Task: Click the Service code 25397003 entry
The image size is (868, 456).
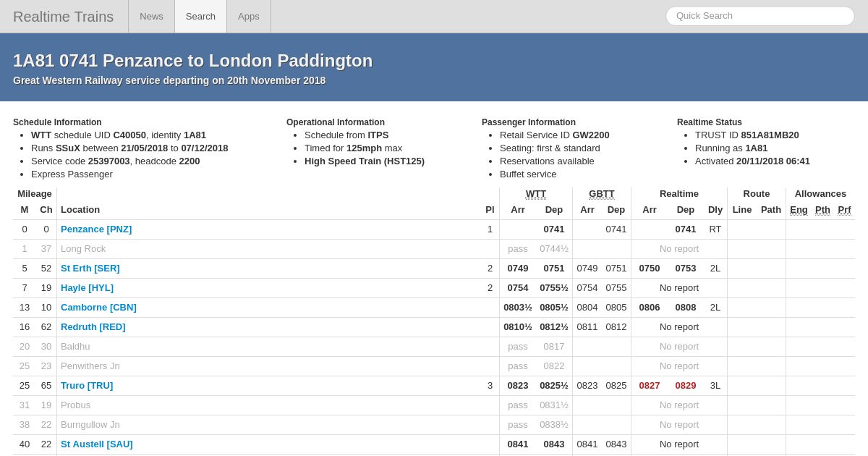Action: point(116,161)
